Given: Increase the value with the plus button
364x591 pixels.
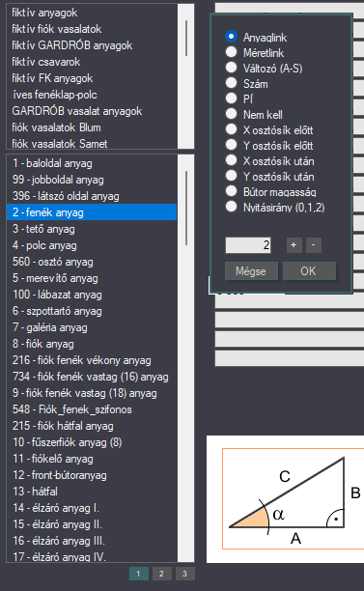Looking at the screenshot, I should [294, 245].
